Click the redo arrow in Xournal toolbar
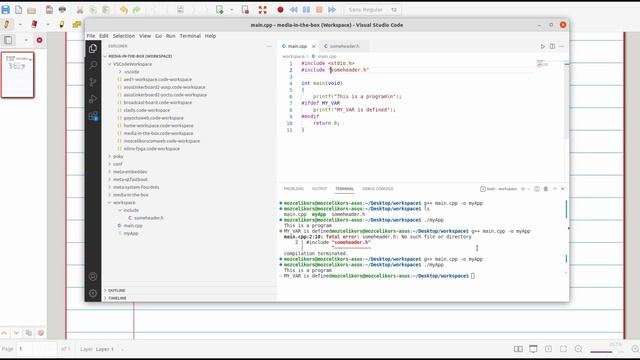The height and width of the screenshot is (360, 640). [x=136, y=9]
